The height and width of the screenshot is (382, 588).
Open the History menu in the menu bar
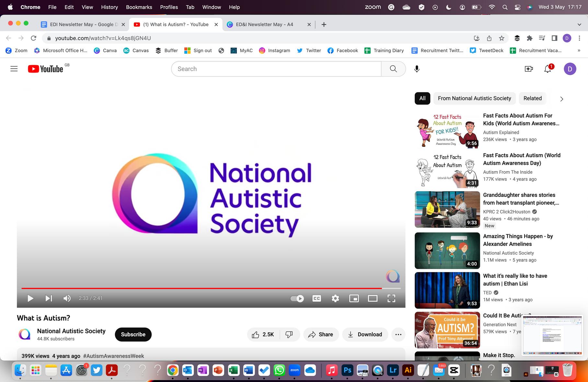click(x=110, y=7)
